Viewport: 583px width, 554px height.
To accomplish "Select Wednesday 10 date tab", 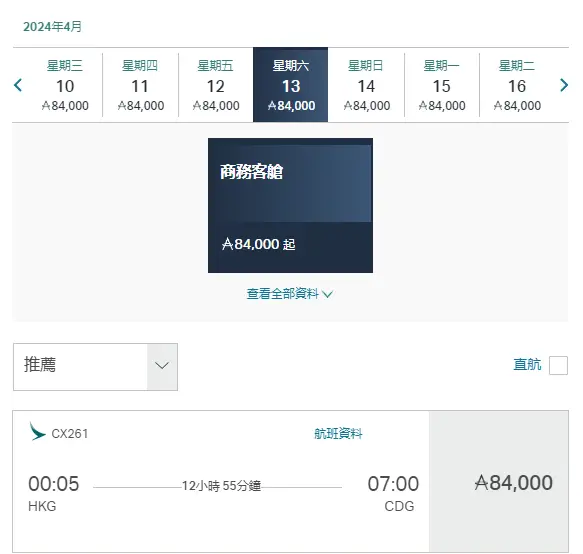I will (65, 85).
